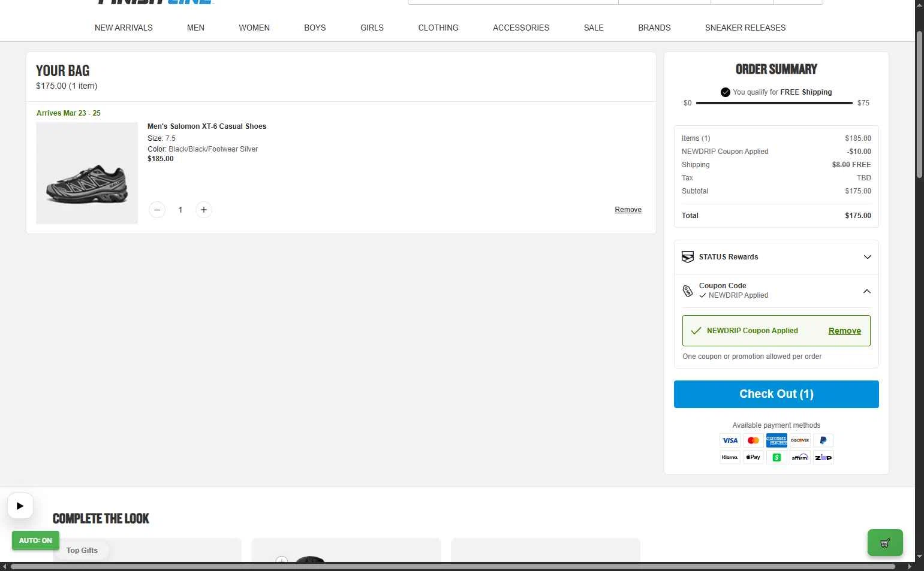924x571 pixels.
Task: Click 'One coupon or promotion allowed per order' text
Action: [x=752, y=357]
